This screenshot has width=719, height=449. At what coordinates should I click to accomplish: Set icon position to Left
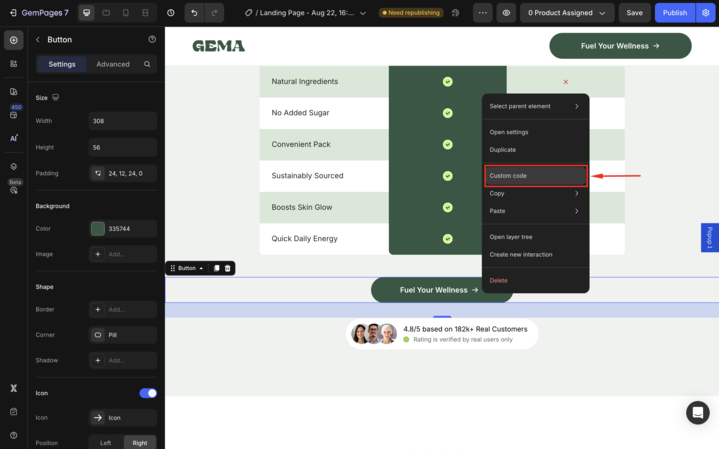point(106,442)
